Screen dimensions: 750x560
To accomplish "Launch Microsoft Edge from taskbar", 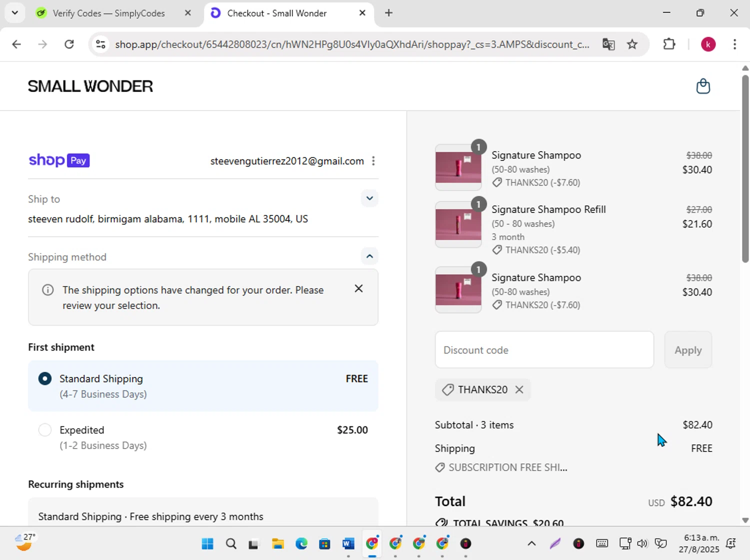I will click(301, 543).
